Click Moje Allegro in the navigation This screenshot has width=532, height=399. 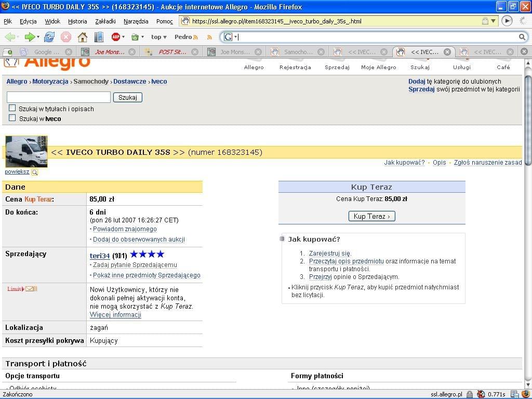(379, 67)
